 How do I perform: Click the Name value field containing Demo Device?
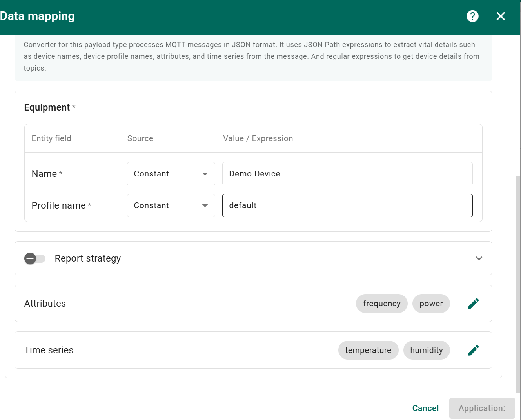347,174
